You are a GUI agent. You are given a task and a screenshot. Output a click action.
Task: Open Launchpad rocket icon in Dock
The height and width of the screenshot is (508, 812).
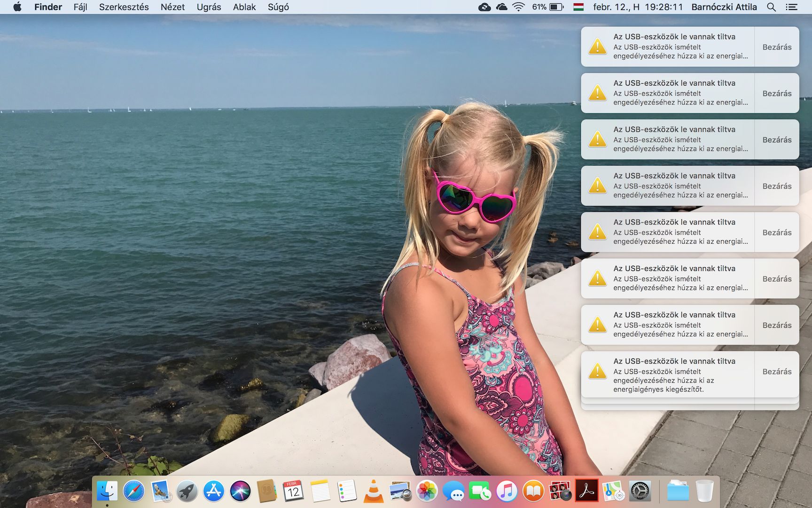pos(187,491)
